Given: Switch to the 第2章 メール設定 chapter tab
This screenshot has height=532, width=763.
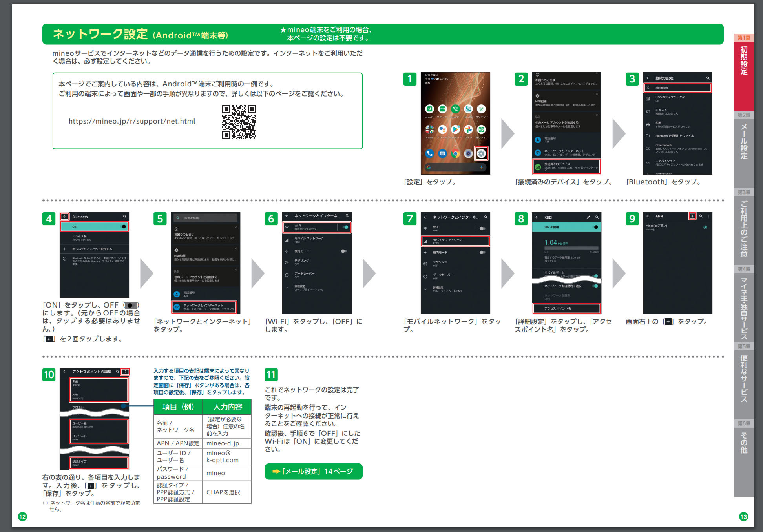Looking at the screenshot, I should point(744,141).
